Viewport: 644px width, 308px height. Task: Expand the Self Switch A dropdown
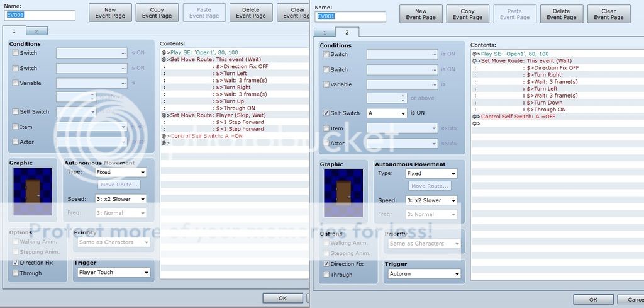pyautogui.click(x=387, y=113)
